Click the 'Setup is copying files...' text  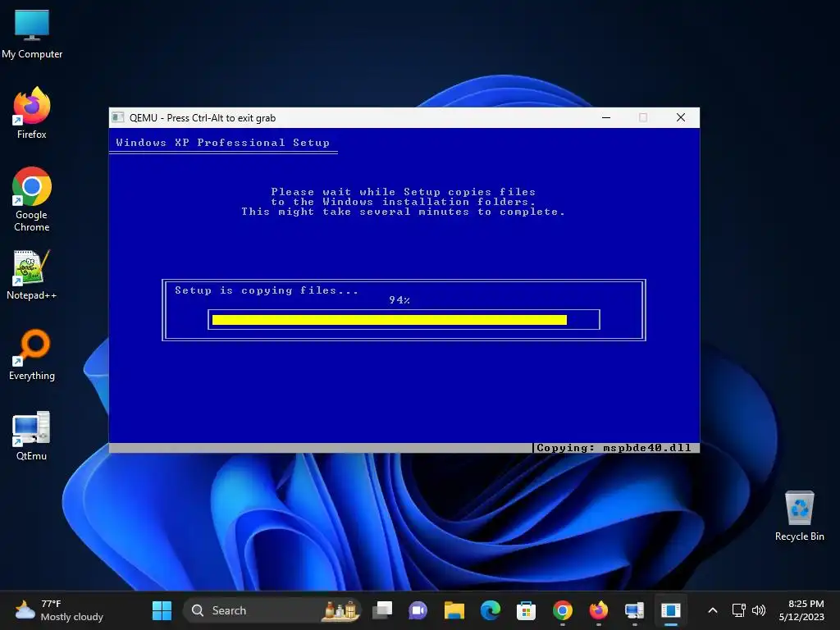[267, 290]
